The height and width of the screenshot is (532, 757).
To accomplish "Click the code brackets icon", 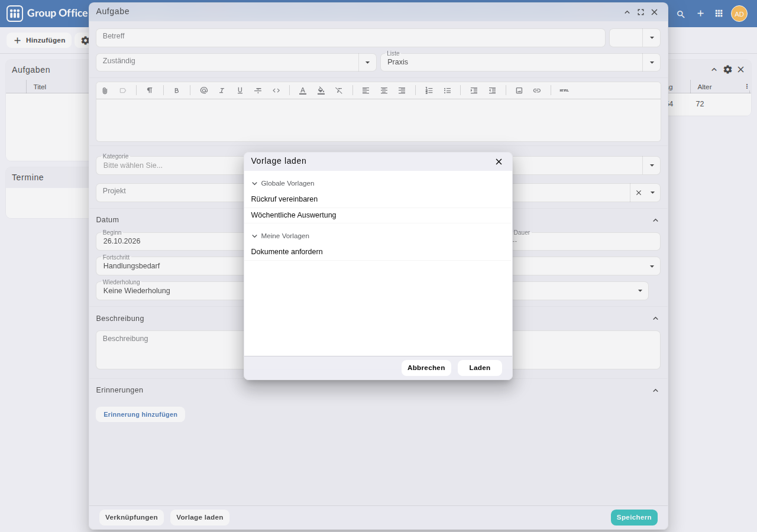I will (276, 90).
